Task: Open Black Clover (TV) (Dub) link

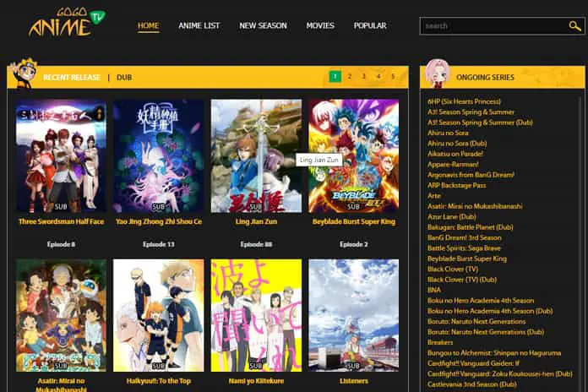Action: point(462,280)
